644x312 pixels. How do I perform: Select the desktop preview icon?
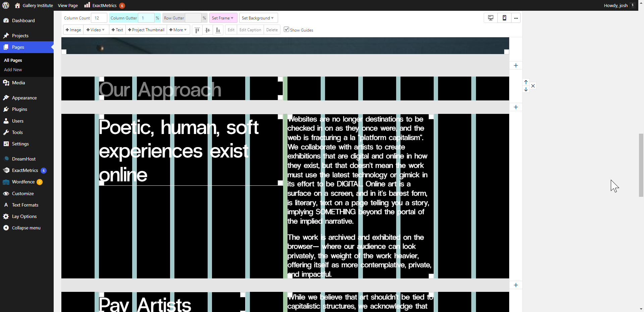coord(490,18)
